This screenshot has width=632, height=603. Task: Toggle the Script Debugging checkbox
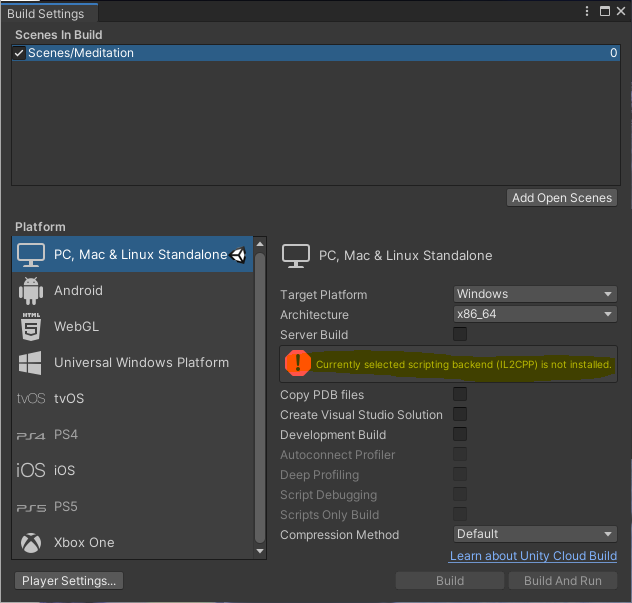tap(460, 494)
